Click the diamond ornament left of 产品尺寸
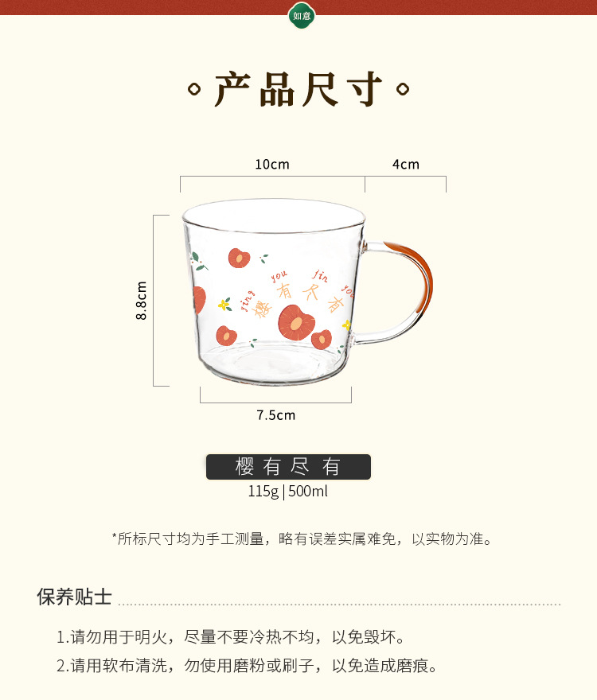The image size is (597, 700). [x=194, y=89]
